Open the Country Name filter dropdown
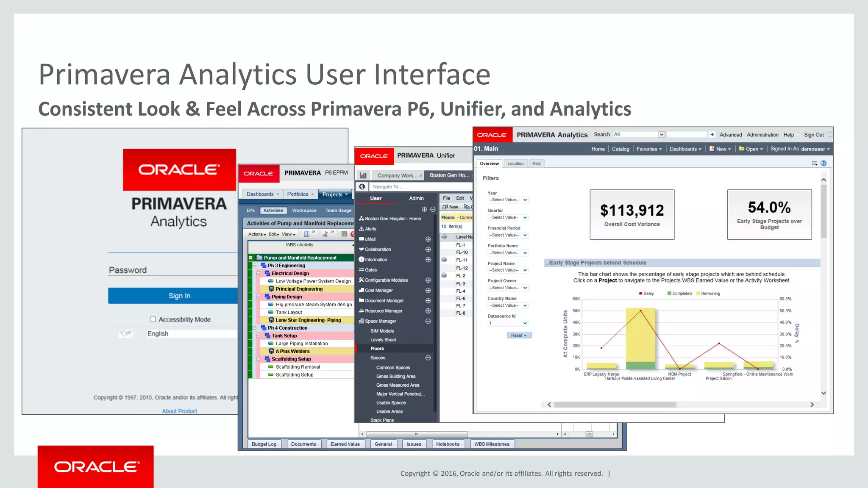Image resolution: width=868 pixels, height=488 pixels. tap(508, 305)
